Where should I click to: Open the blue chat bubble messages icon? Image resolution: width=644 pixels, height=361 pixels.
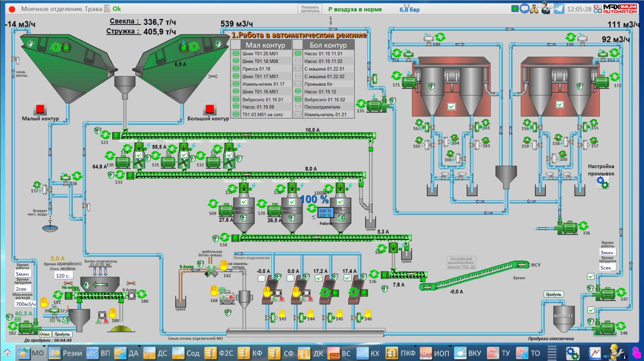click(525, 8)
